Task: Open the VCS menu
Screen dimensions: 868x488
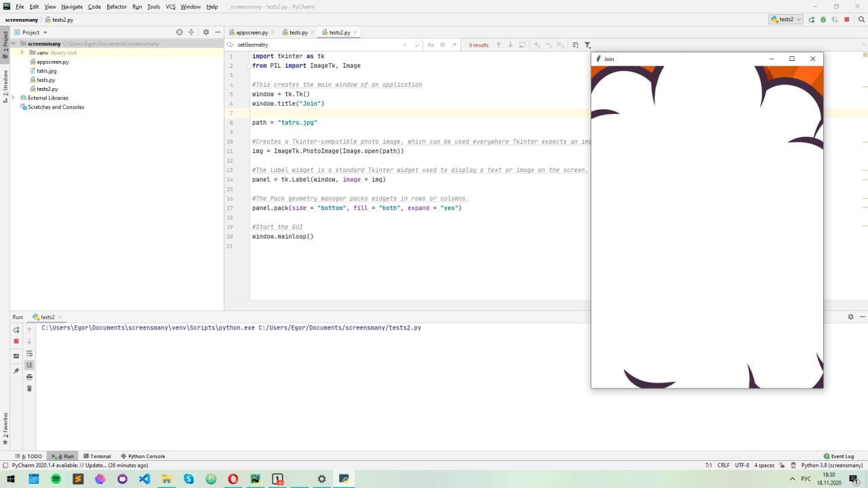Action: 170,6
